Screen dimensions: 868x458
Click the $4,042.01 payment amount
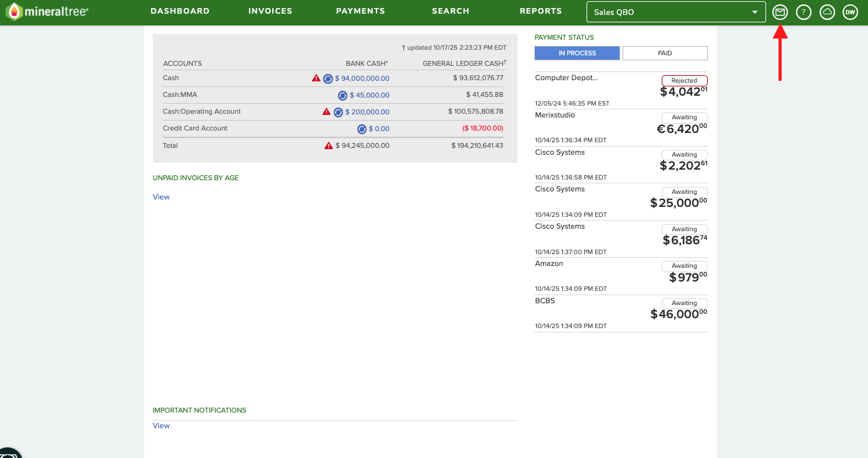[x=684, y=92]
